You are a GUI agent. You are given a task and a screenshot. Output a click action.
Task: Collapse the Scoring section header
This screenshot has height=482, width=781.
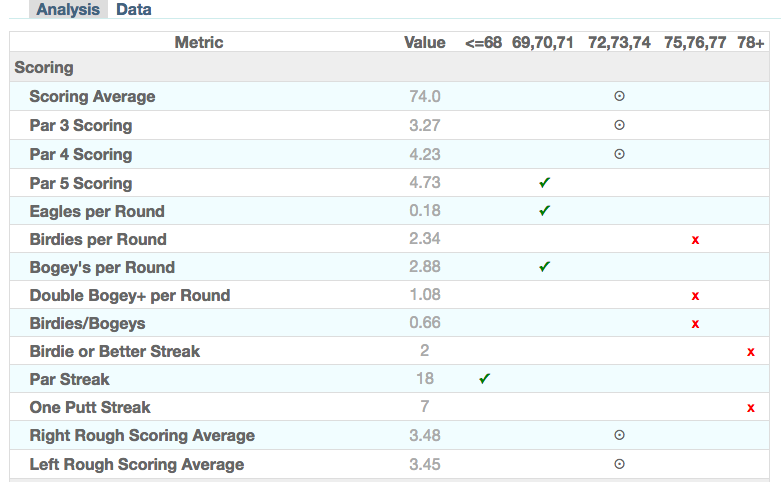click(x=44, y=68)
